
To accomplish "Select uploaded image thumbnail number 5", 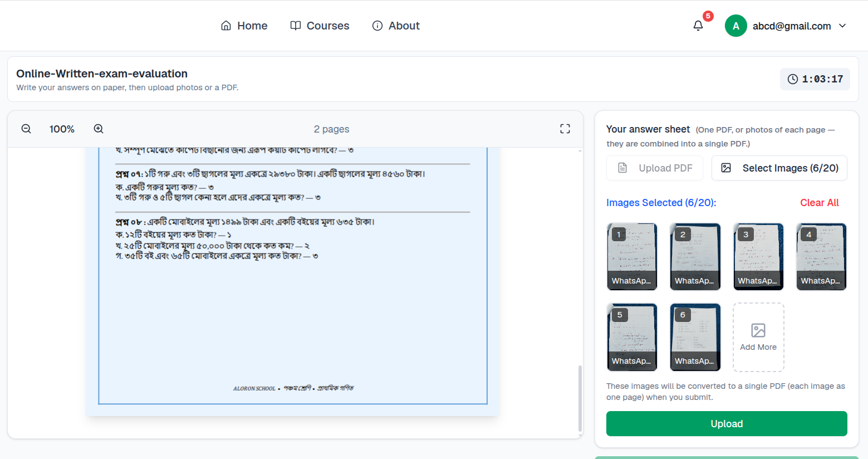I will pyautogui.click(x=632, y=337).
